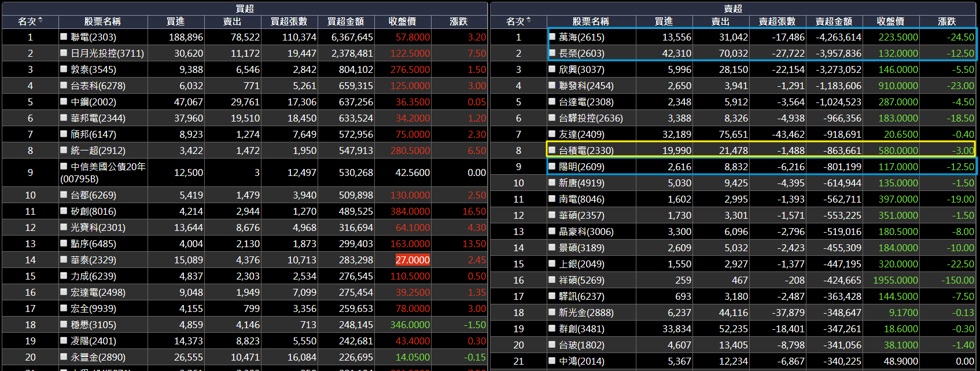Click 穩懋 closing price 346.0000
Screen dimensions: 980x371
410,325
